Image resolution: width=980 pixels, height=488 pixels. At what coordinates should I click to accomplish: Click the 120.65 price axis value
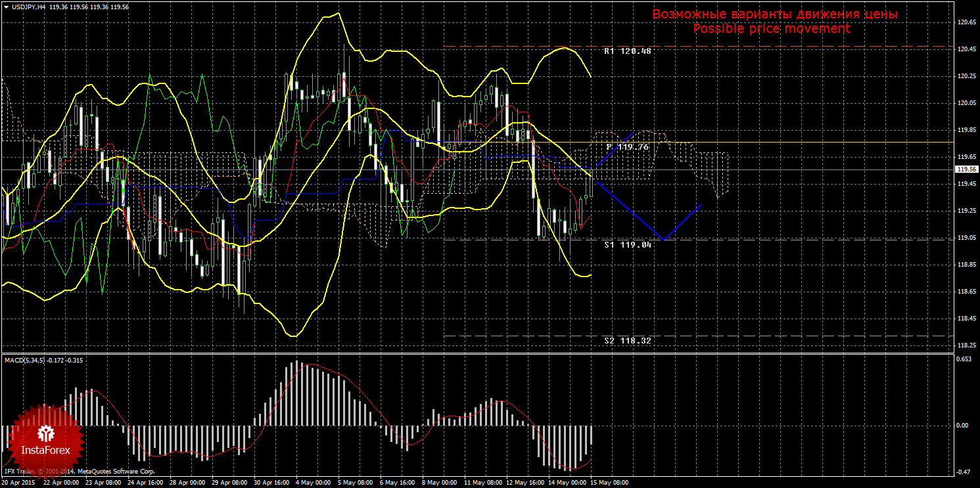point(966,22)
